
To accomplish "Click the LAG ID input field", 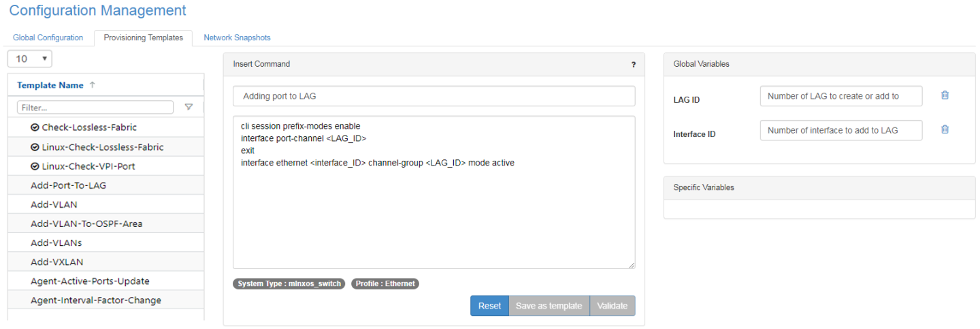I will (x=840, y=96).
